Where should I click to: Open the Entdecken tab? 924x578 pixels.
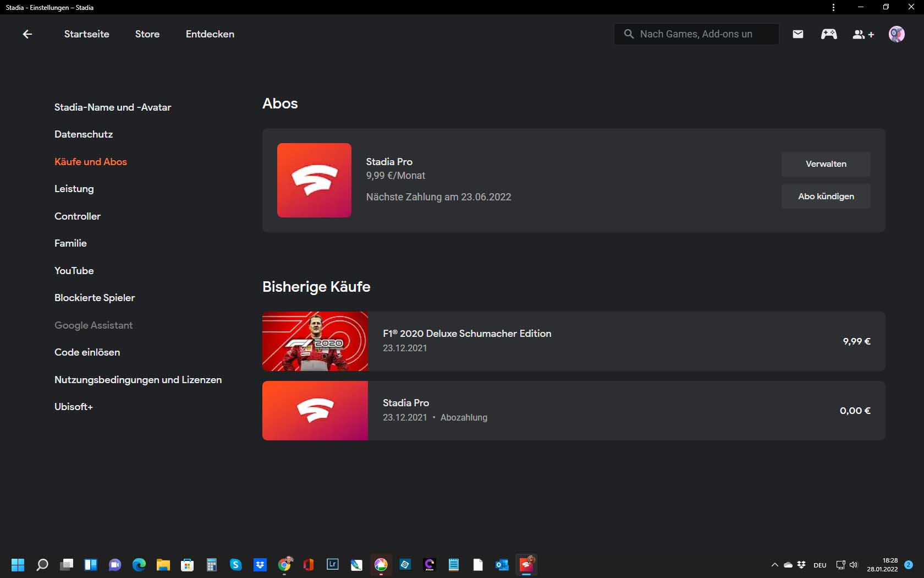[209, 34]
